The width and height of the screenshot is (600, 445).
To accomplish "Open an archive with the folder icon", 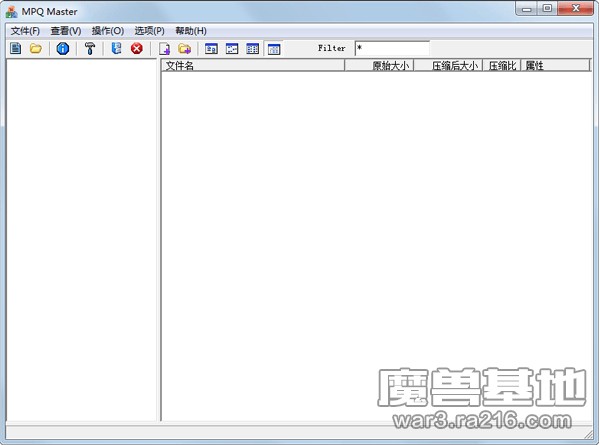I will point(36,48).
